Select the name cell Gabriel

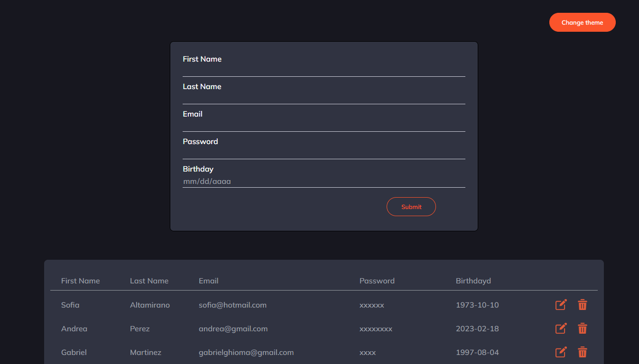pyautogui.click(x=74, y=352)
